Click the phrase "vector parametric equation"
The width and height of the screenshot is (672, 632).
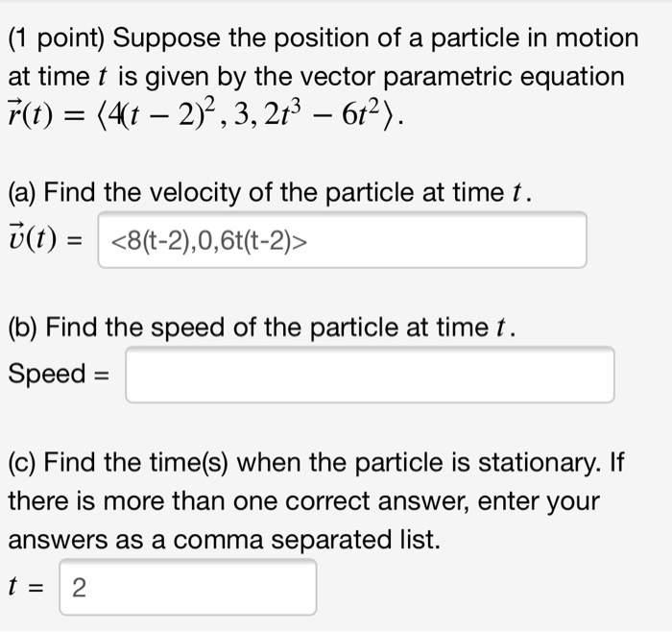[440, 77]
